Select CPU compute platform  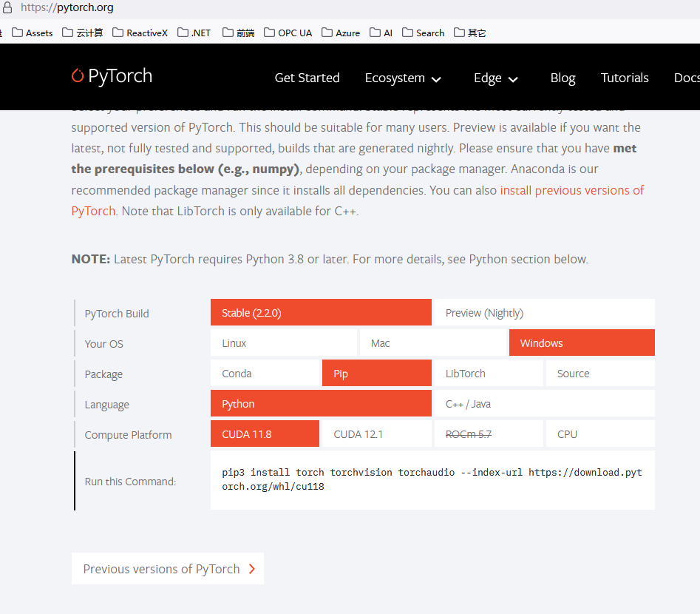pyautogui.click(x=600, y=434)
